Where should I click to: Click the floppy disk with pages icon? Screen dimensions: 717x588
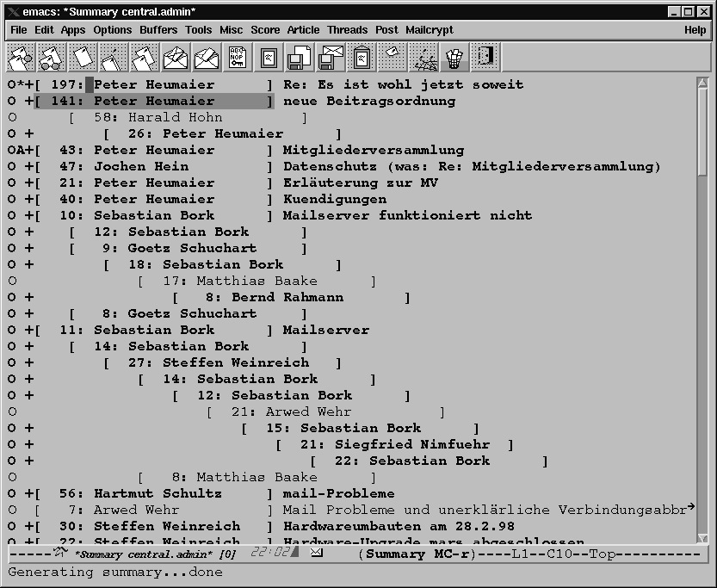coord(299,57)
